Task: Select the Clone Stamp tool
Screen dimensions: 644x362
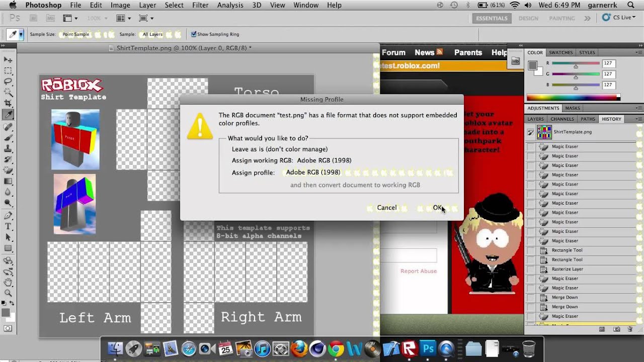Action: click(8, 149)
